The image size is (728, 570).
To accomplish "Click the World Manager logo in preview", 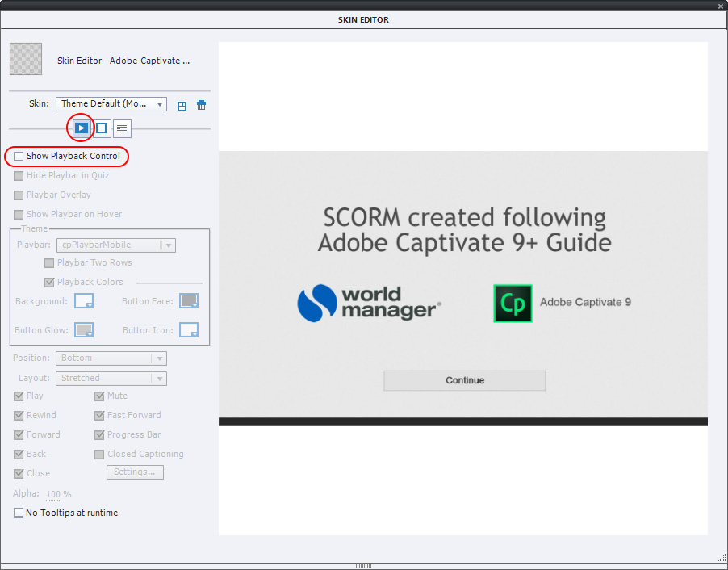I will click(x=369, y=304).
